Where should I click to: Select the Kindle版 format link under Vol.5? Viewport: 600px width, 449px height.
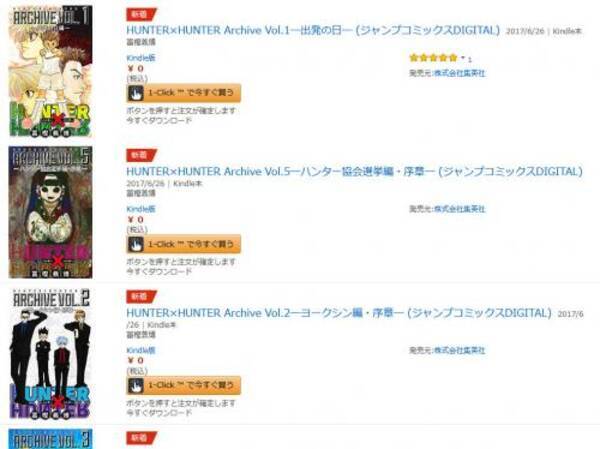tap(141, 209)
